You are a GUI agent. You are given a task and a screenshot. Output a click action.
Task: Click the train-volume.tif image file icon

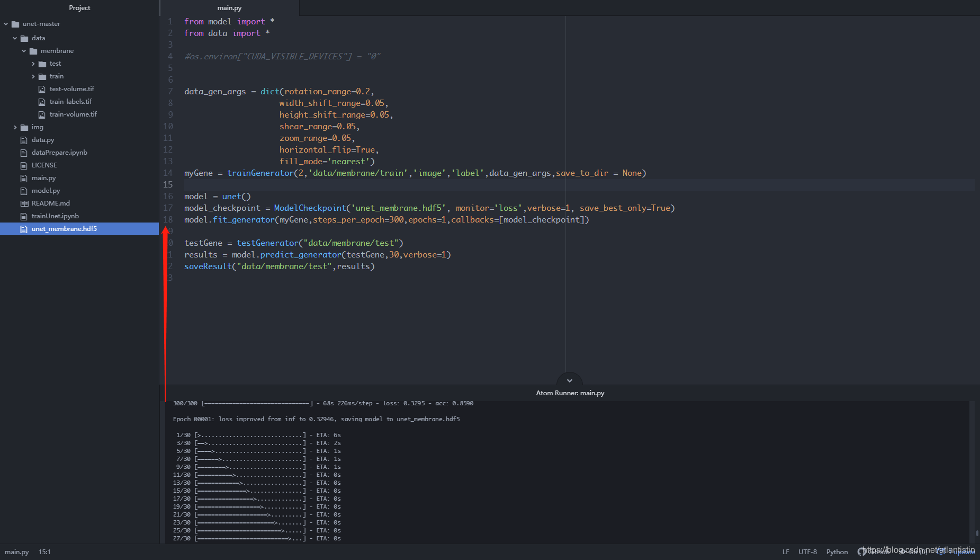(42, 114)
